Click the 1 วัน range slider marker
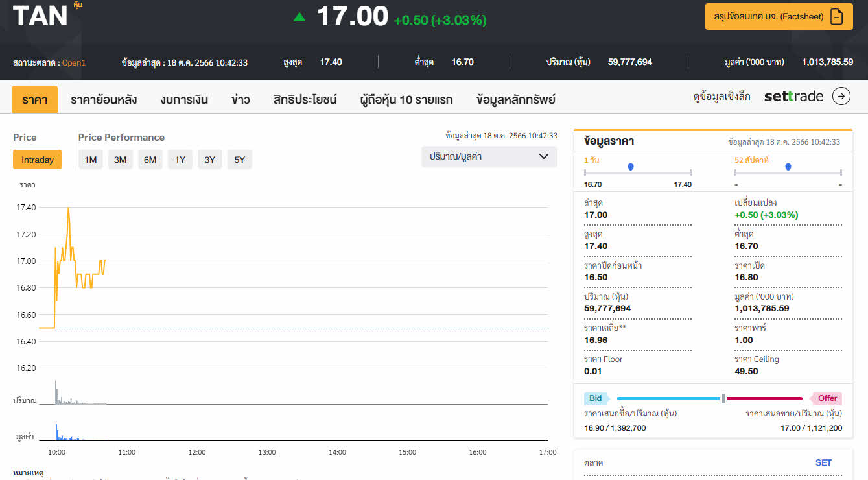Image resolution: width=868 pixels, height=480 pixels. click(631, 167)
